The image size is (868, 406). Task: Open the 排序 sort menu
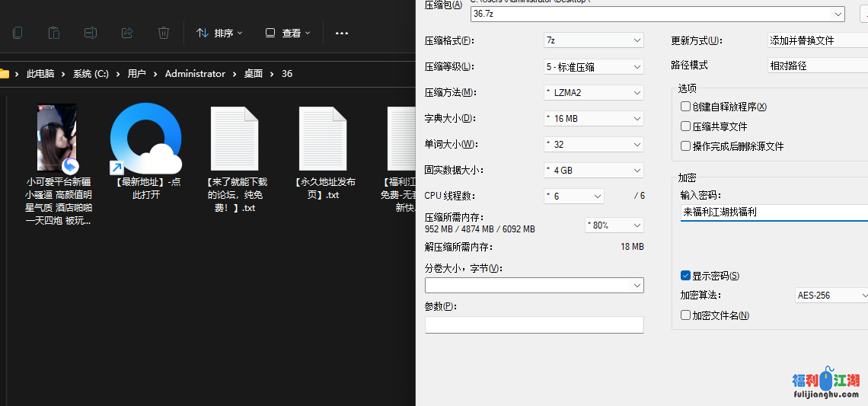click(219, 34)
